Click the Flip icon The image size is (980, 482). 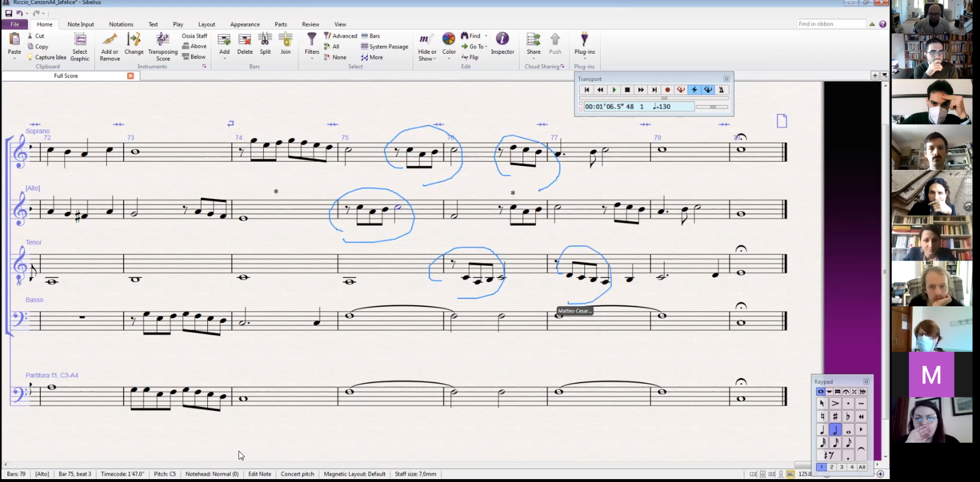(464, 57)
